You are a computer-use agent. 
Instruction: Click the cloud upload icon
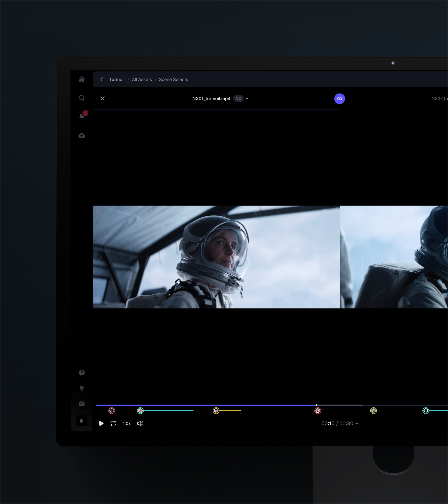tap(82, 136)
